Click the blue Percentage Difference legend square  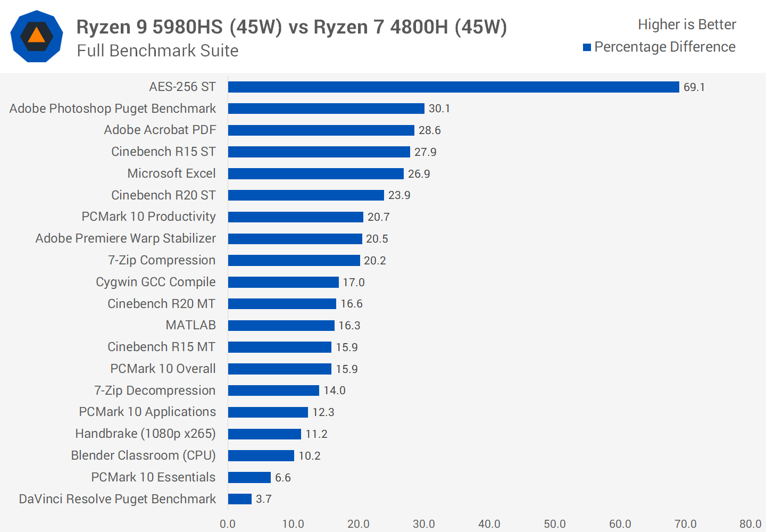point(587,47)
